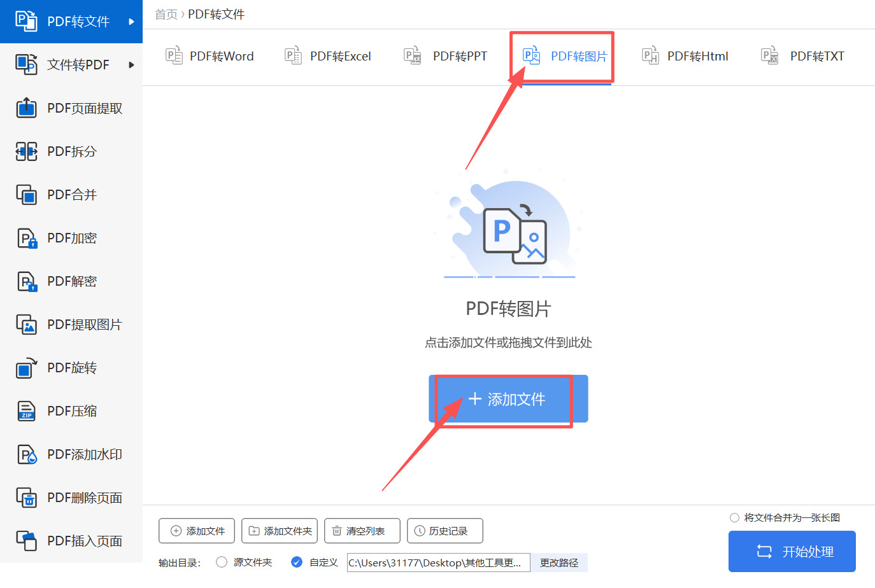This screenshot has height=588, width=875.
Task: Select the 源文件夹 output radio button
Action: pos(222,562)
